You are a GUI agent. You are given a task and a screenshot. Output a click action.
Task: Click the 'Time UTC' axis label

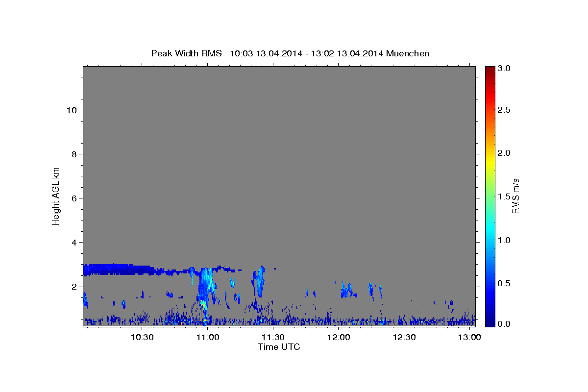279,347
